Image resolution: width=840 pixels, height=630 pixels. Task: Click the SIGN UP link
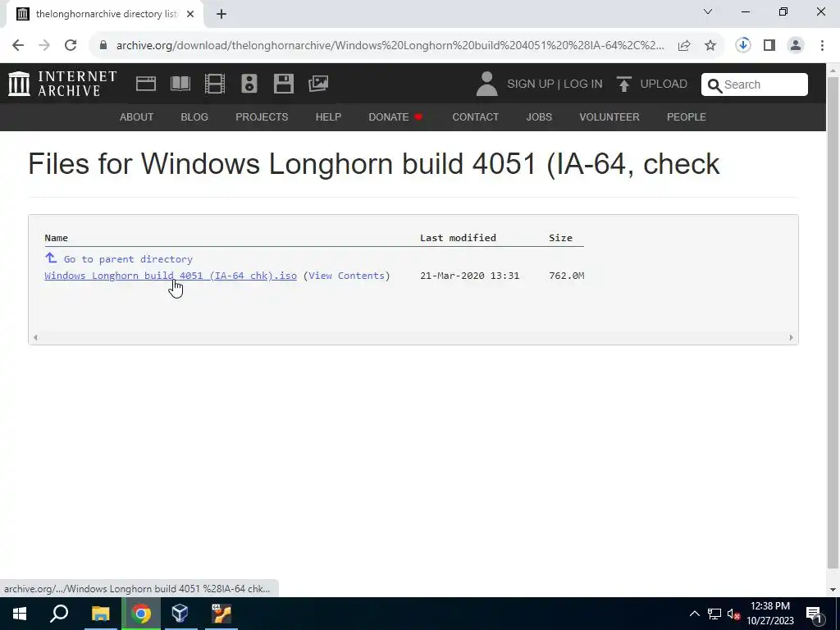tap(531, 84)
